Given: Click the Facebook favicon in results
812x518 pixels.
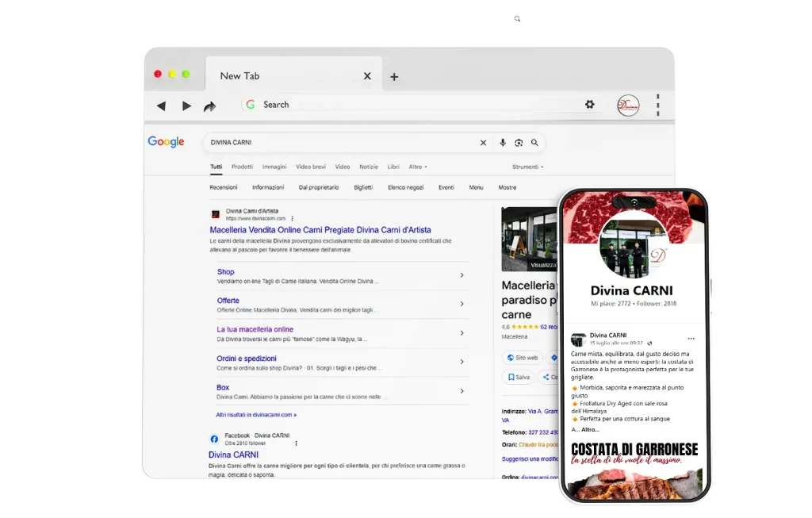Looking at the screenshot, I should tap(214, 439).
